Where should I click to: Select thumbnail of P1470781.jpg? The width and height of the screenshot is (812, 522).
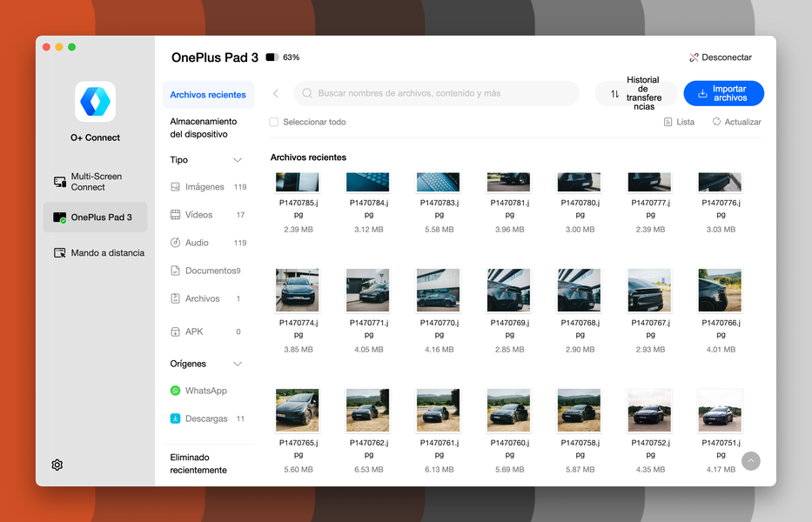point(508,183)
